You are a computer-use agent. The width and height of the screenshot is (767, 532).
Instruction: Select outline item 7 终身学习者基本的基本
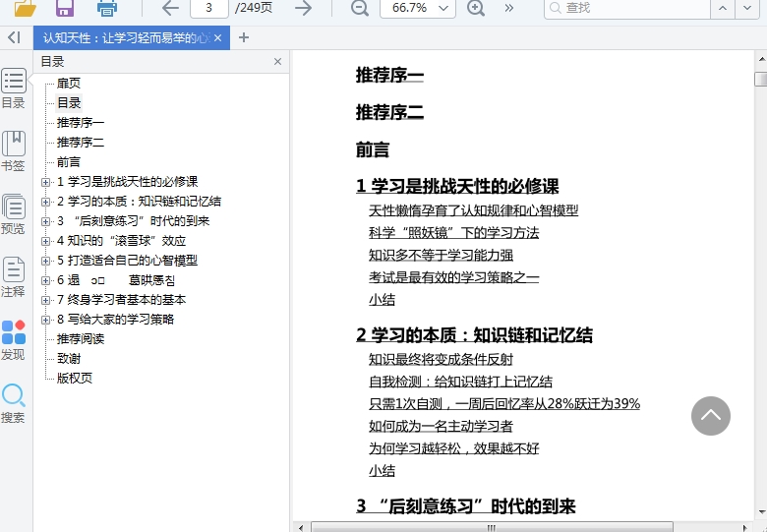[x=121, y=300]
